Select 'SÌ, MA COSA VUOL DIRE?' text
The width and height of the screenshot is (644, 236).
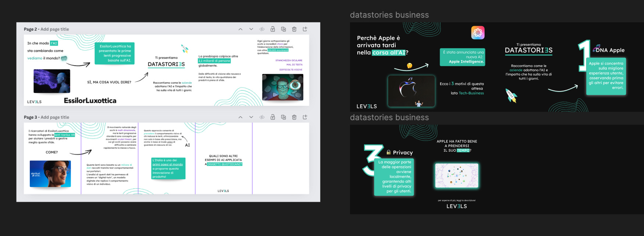pos(109,82)
